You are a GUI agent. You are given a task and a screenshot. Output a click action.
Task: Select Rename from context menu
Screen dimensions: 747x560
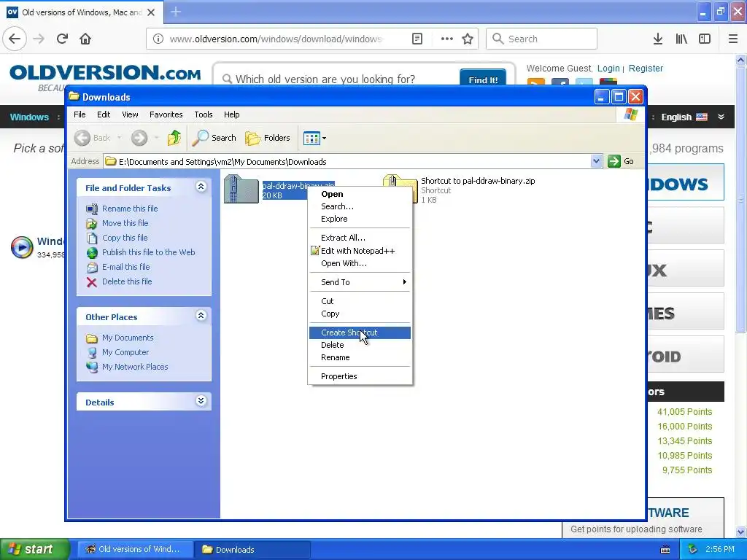360,357
